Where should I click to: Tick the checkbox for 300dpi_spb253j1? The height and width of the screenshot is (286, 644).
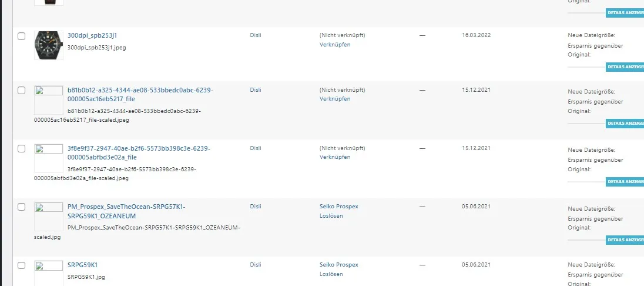click(21, 36)
